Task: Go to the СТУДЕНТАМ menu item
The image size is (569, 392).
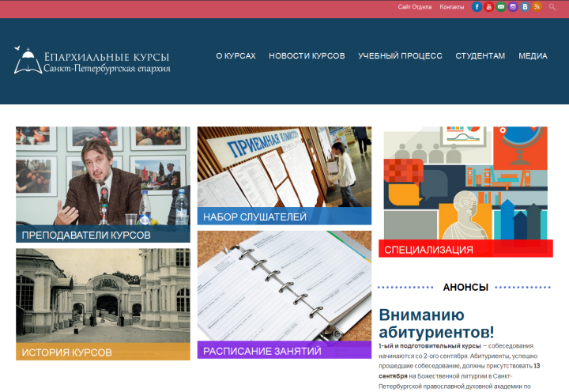Action: [480, 56]
